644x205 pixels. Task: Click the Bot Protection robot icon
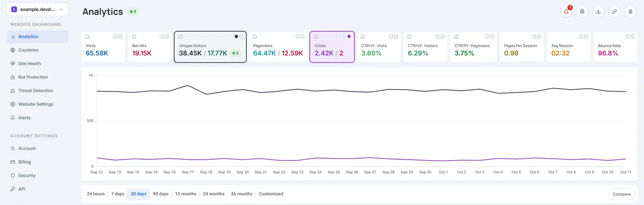(13, 78)
